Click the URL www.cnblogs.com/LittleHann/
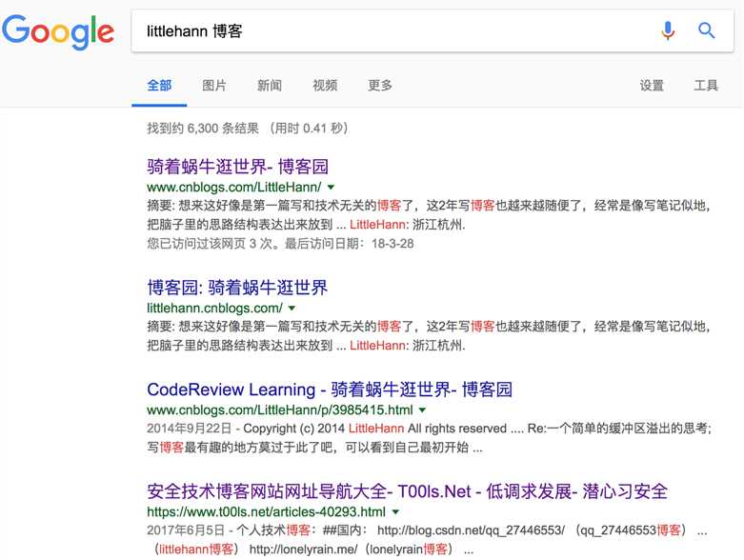Image resolution: width=744 pixels, height=560 pixels. [x=234, y=187]
